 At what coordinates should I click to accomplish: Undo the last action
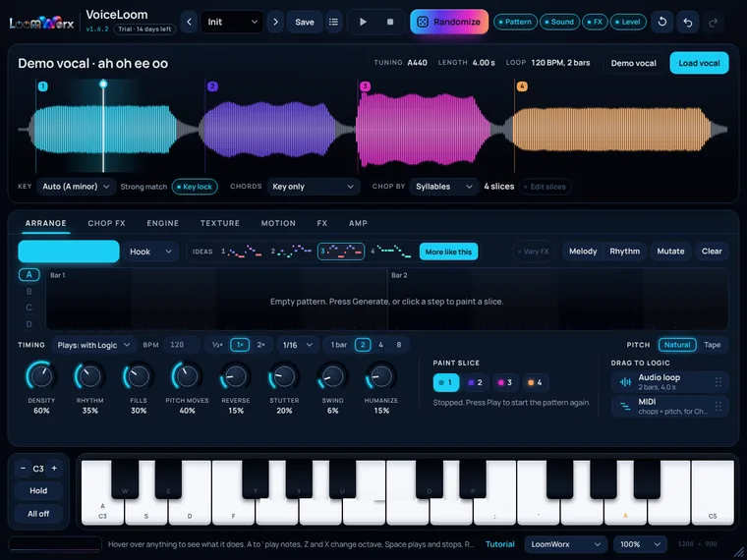[687, 22]
